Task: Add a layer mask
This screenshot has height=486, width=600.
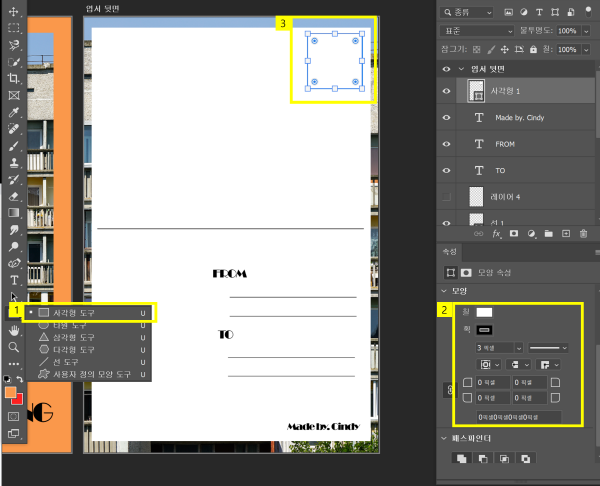Action: (x=514, y=233)
